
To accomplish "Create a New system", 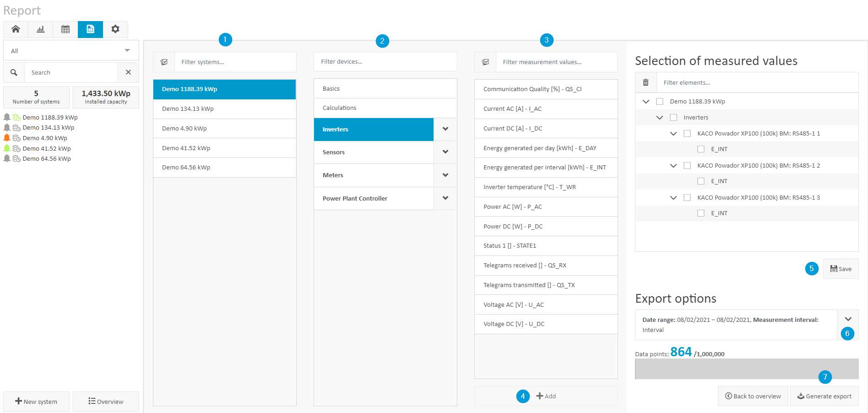I will [36, 402].
